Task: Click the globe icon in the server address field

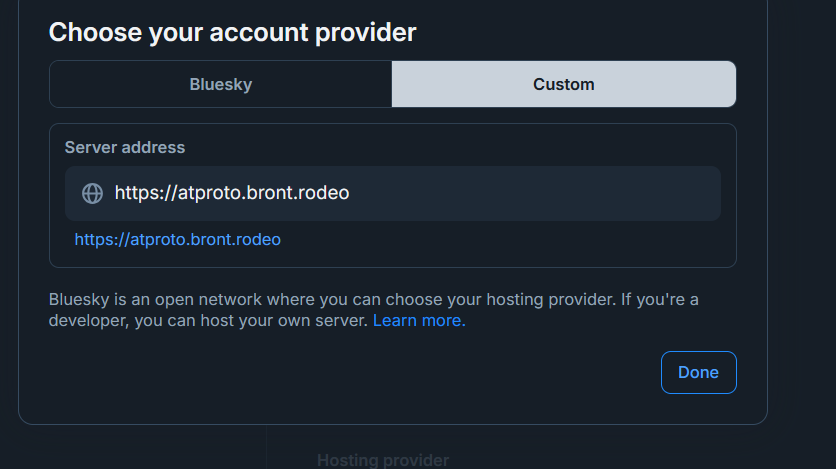Action: click(x=92, y=193)
